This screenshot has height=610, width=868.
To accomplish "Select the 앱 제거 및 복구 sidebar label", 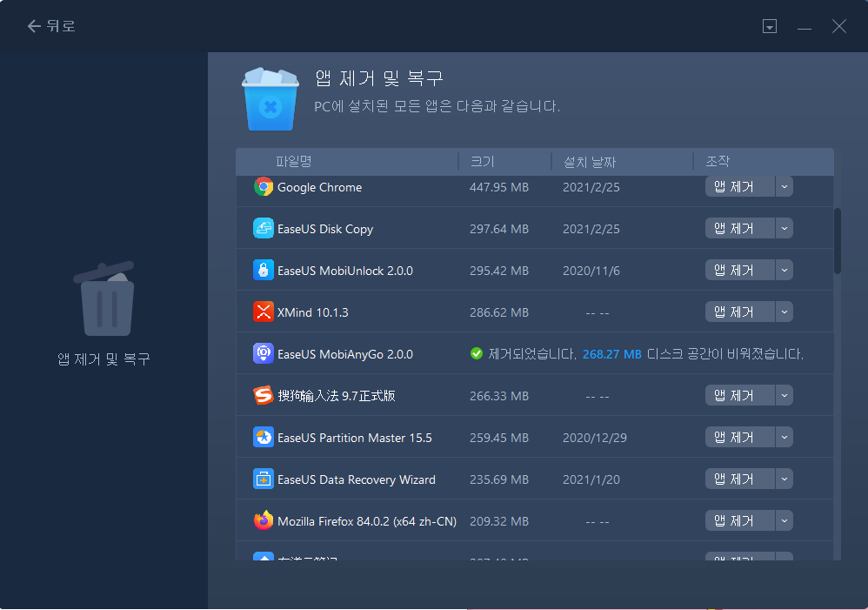I will point(104,359).
